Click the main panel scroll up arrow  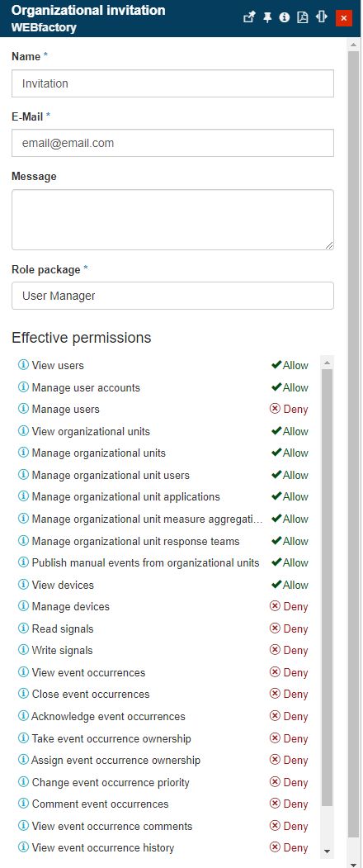pyautogui.click(x=353, y=44)
